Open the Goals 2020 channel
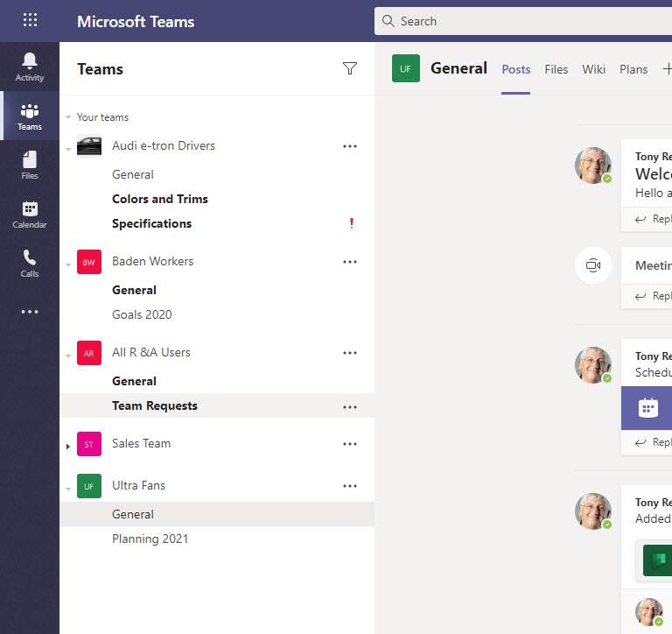Image resolution: width=672 pixels, height=634 pixels. pos(142,314)
